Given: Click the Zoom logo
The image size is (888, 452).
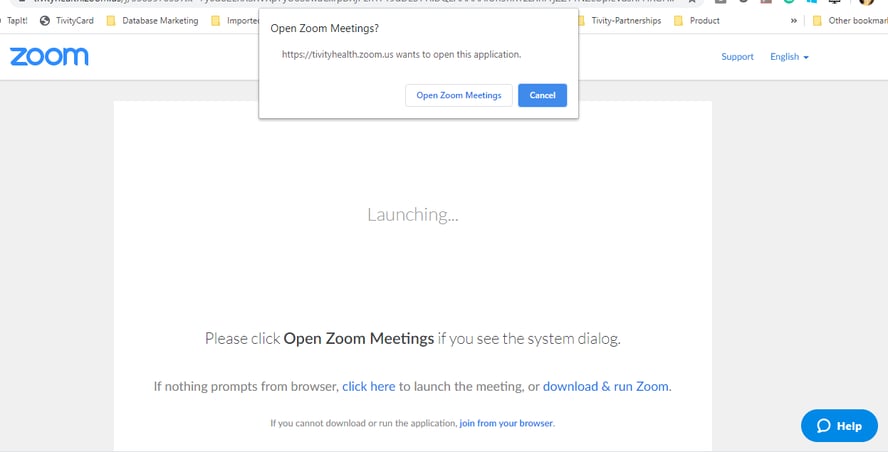Looking at the screenshot, I should (49, 57).
